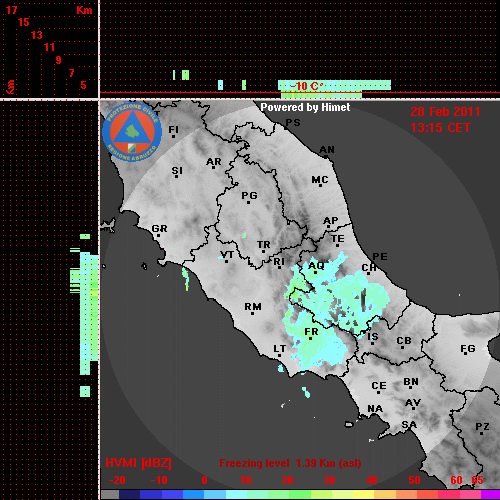The height and width of the screenshot is (500, 500).
Task: Click the RM city marker on map
Action: pos(253,307)
